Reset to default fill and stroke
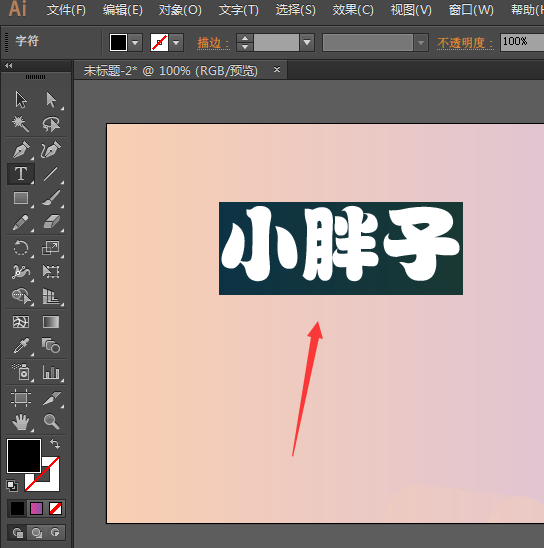This screenshot has height=548, width=544. tap(12, 485)
